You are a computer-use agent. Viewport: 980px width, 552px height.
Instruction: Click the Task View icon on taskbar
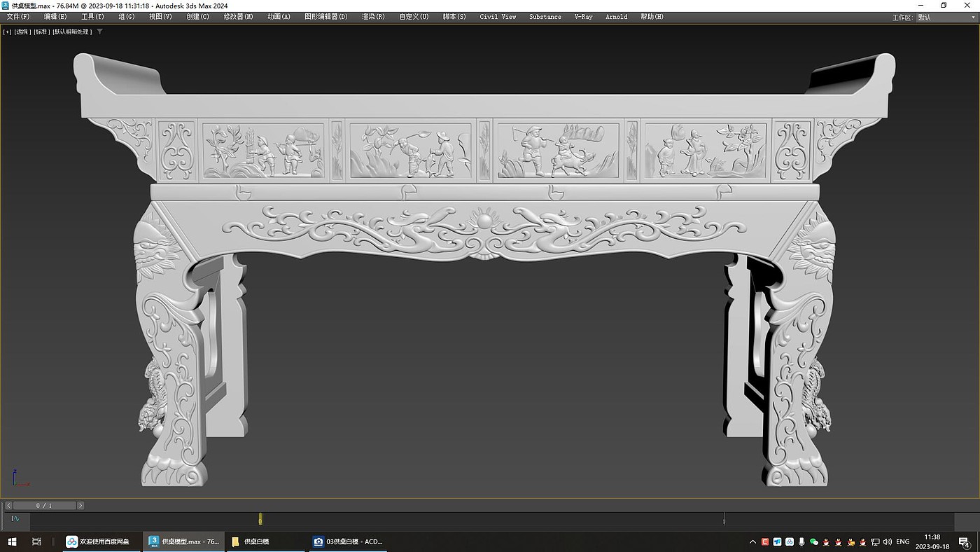pos(36,541)
